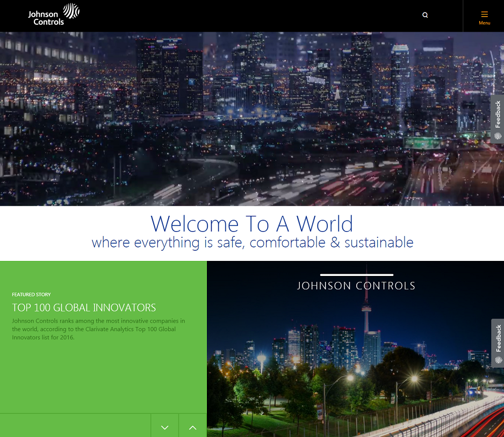Click the globe icon on lower Feedback tab
Viewport: 504px width, 437px height.
498,360
